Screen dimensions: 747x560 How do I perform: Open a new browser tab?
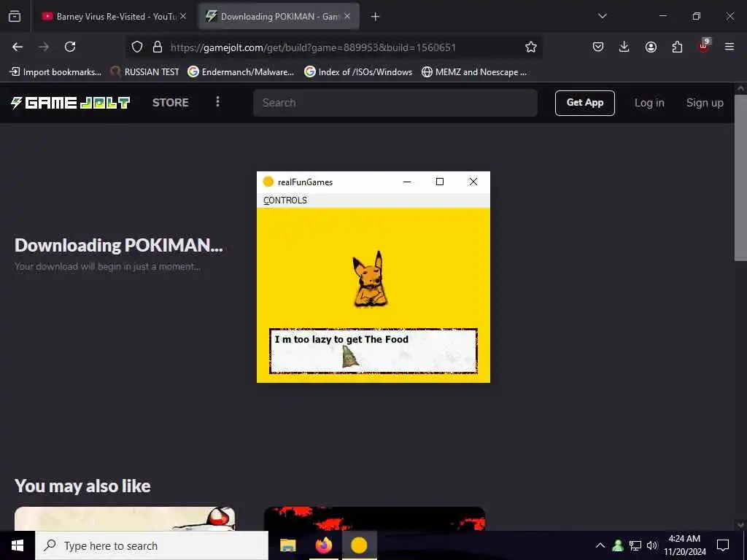(376, 17)
